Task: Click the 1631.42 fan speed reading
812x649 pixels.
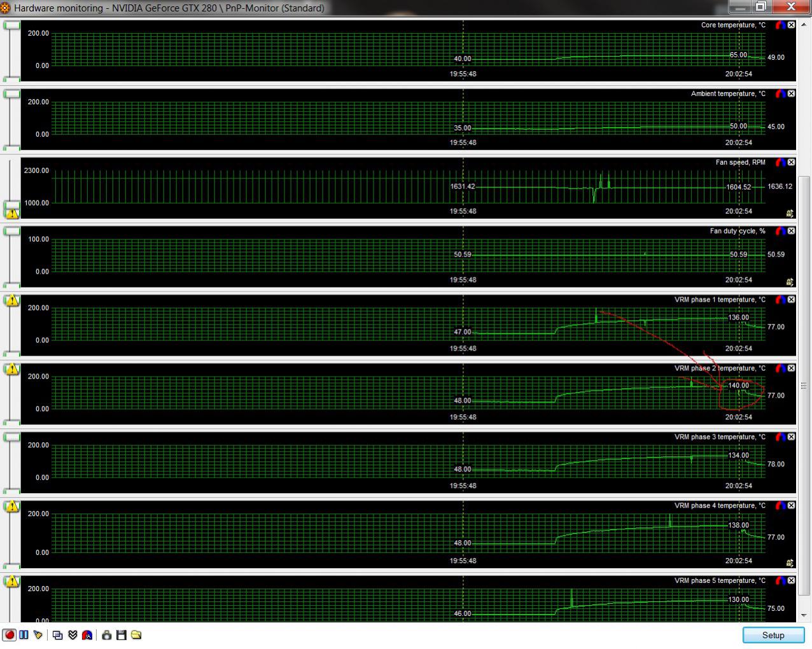Action: pos(463,186)
